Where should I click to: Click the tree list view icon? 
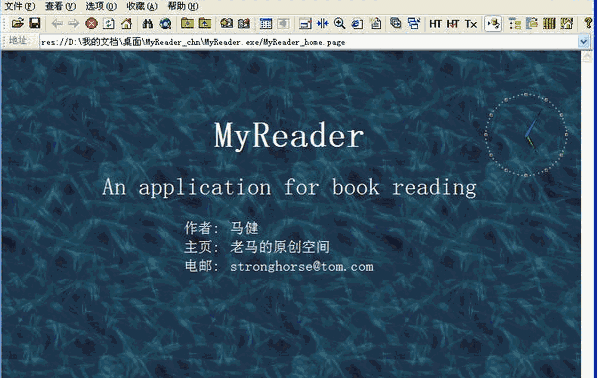click(x=514, y=24)
